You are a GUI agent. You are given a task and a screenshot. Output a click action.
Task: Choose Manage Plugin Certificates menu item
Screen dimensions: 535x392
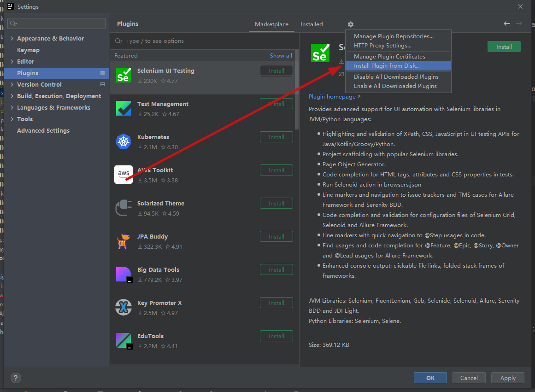[x=398, y=56]
